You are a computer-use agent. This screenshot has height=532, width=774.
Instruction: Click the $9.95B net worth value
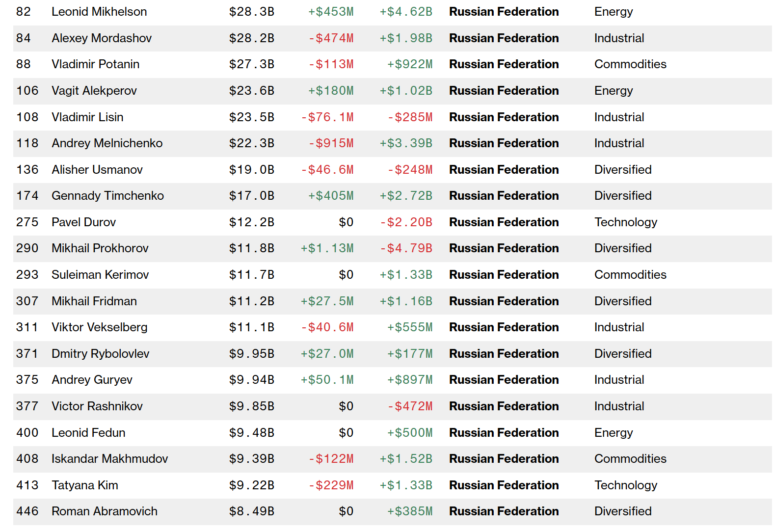(252, 354)
